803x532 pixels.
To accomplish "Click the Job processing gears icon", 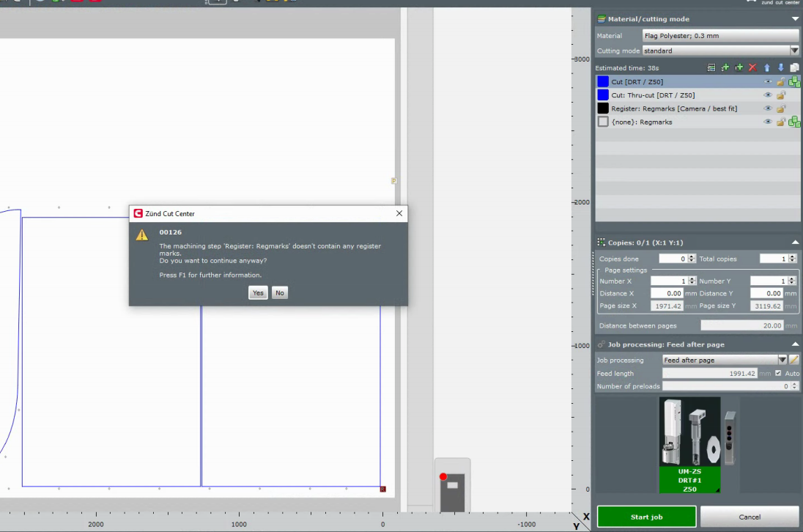I will [x=602, y=344].
